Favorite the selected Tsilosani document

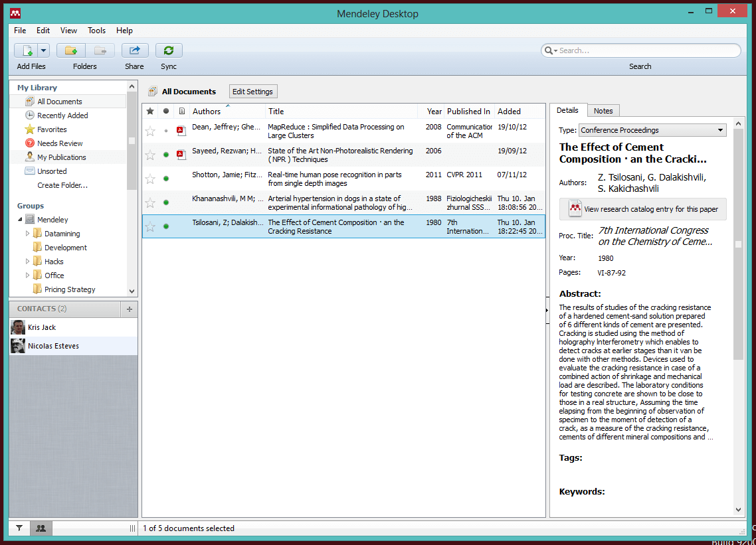(x=150, y=226)
